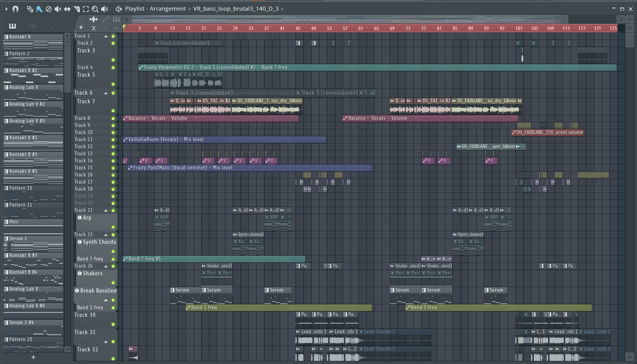Open Arp track icon
637x364 pixels.
pyautogui.click(x=79, y=218)
